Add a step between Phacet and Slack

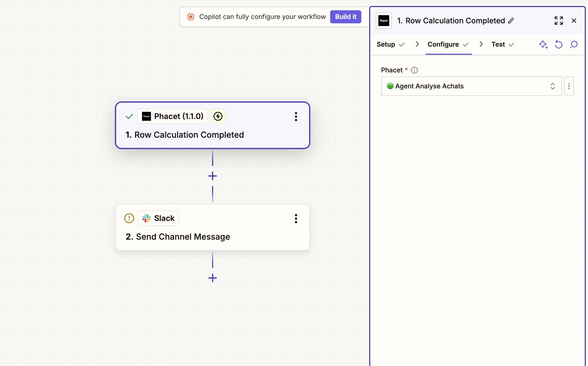[x=213, y=176]
